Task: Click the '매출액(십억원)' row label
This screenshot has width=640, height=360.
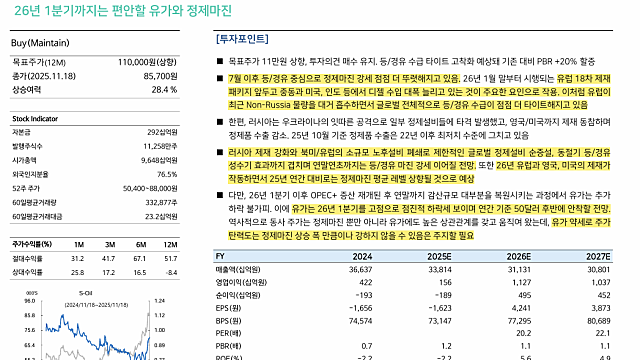Action: click(238, 269)
